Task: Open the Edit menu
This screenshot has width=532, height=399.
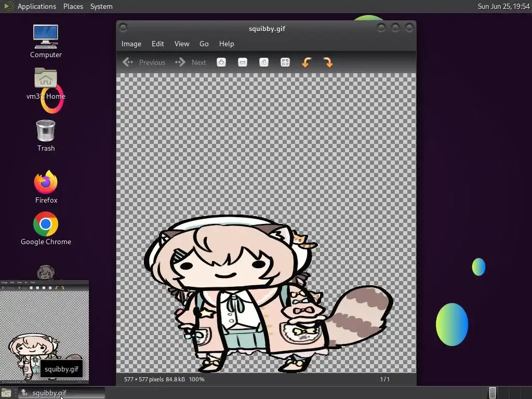Action: pyautogui.click(x=158, y=44)
